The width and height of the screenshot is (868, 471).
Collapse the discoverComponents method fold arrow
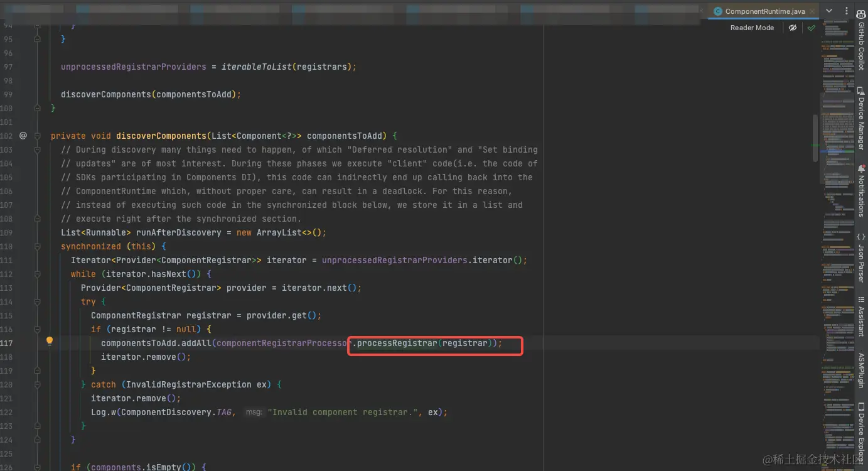37,135
